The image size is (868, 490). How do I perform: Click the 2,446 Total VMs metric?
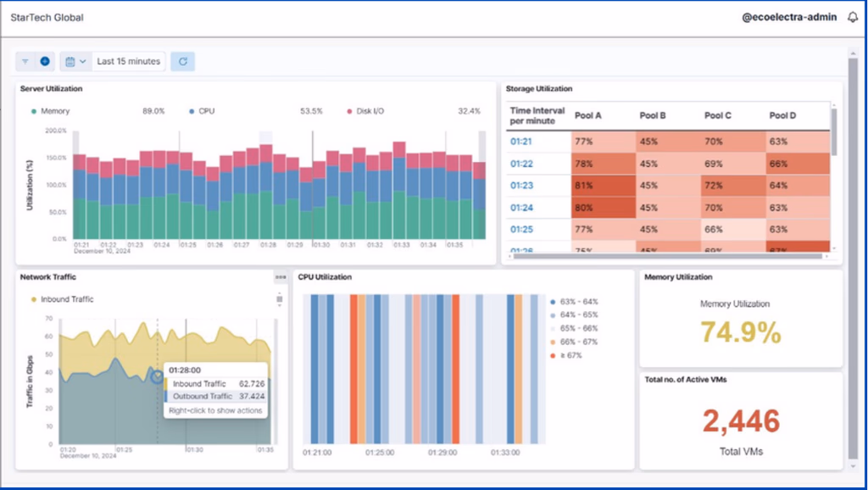tap(741, 421)
